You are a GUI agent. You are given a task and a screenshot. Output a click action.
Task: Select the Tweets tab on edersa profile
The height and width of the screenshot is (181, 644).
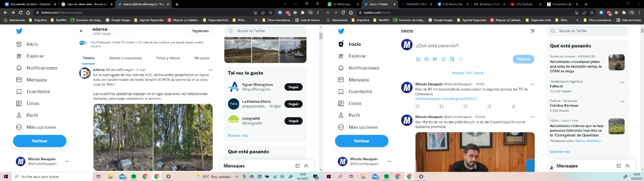[89, 58]
